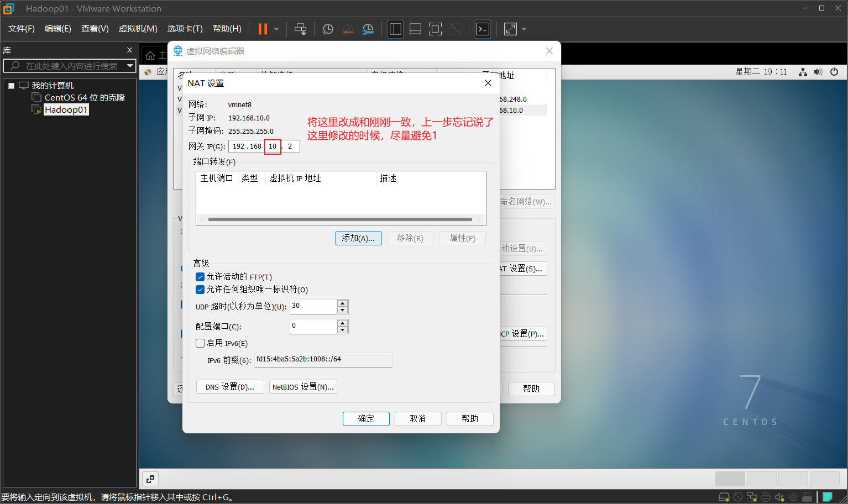Image resolution: width=848 pixels, height=504 pixels.
Task: Click the CD/DVD device status icon
Action: pyautogui.click(x=738, y=497)
